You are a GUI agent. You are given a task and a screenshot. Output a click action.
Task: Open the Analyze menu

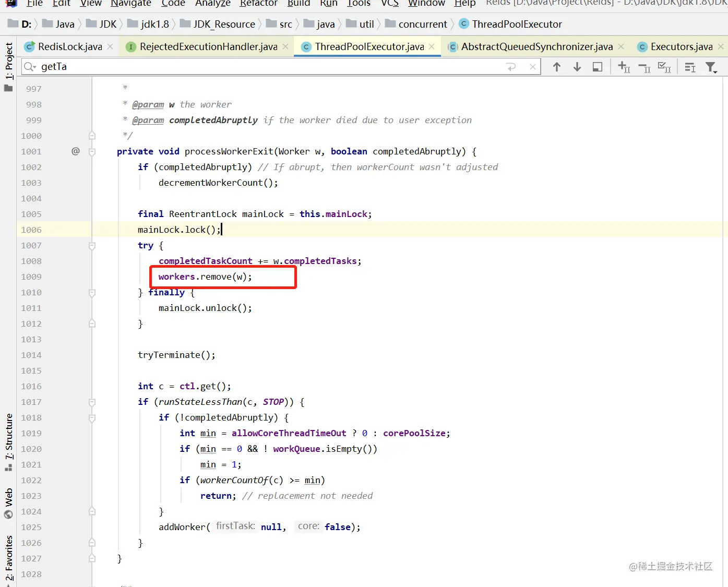tap(213, 3)
